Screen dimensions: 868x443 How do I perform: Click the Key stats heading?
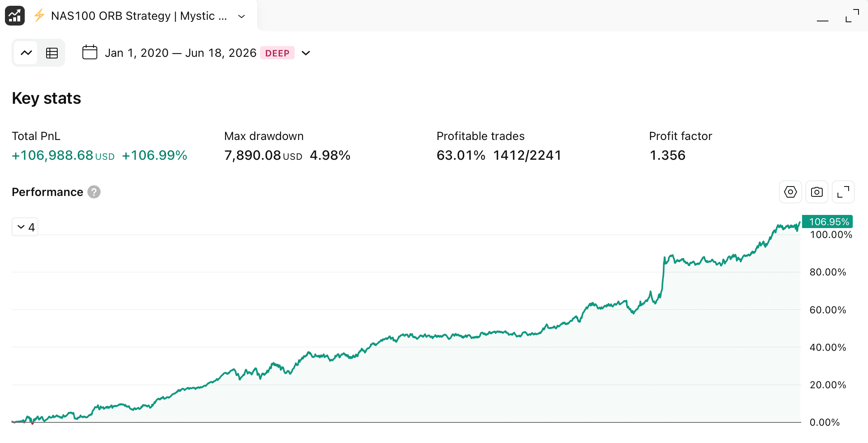click(x=47, y=98)
